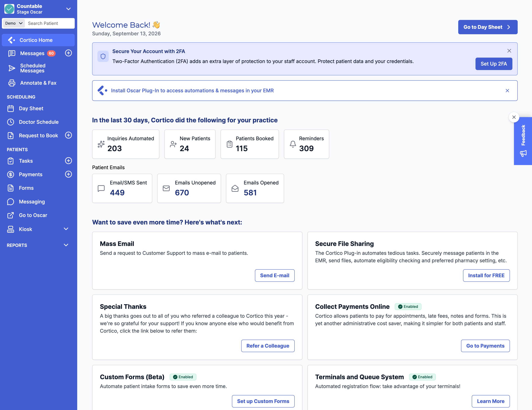Viewport: 532px width, 410px height.
Task: Dismiss the 2FA security banner
Action: coord(509,51)
